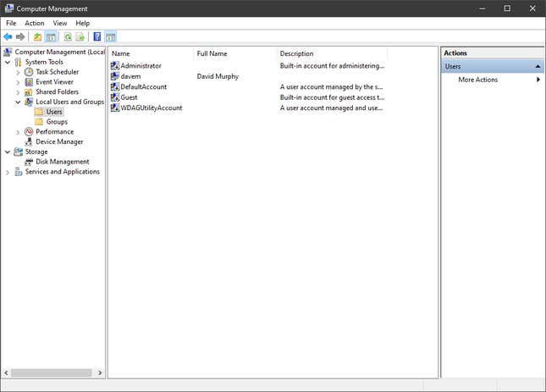Open the Action menu

click(x=35, y=23)
